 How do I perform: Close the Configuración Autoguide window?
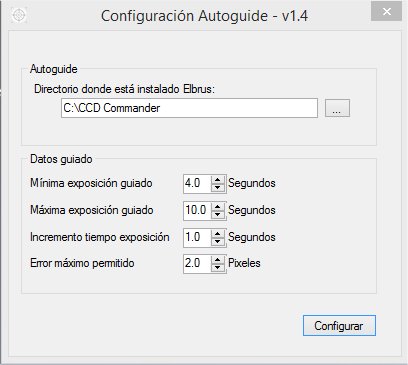[386, 12]
